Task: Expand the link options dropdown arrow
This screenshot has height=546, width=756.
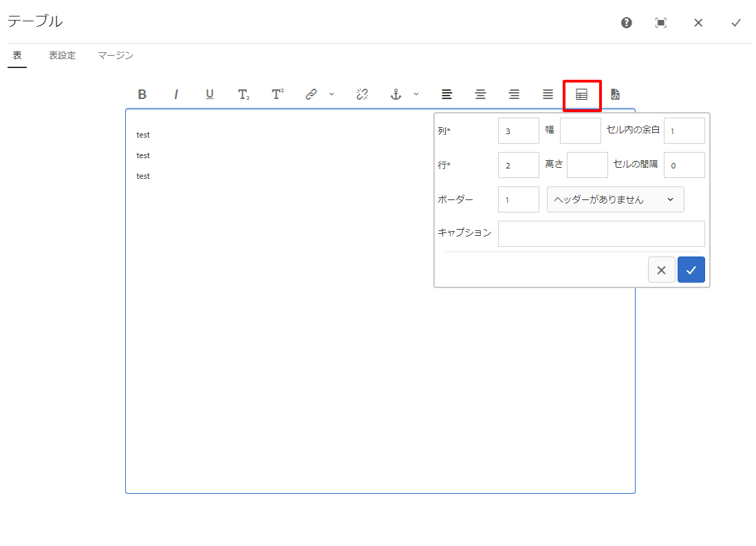Action: (x=332, y=94)
